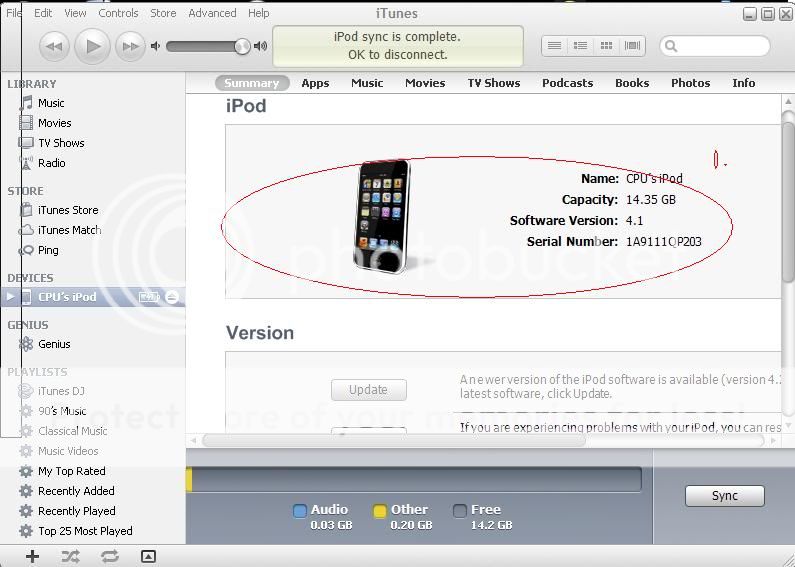Open Radio in the Library

[52, 163]
